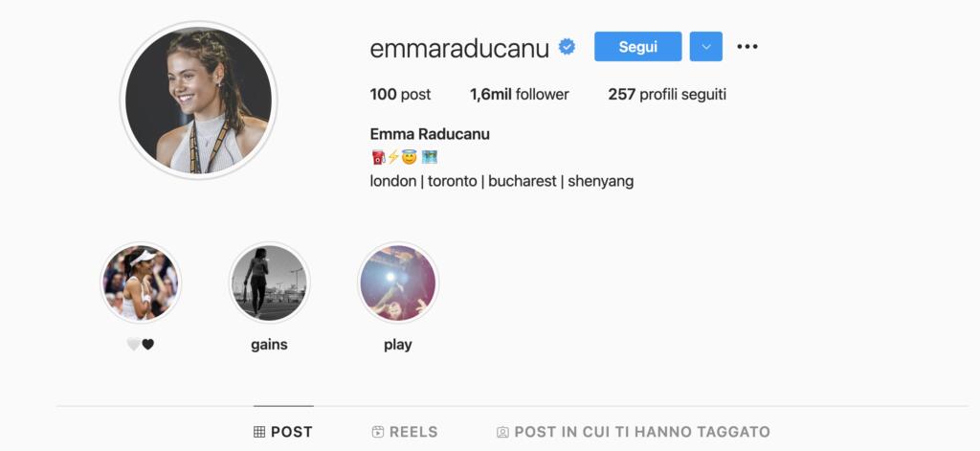
Task: Open the three-dots more options menu
Action: pyautogui.click(x=746, y=46)
